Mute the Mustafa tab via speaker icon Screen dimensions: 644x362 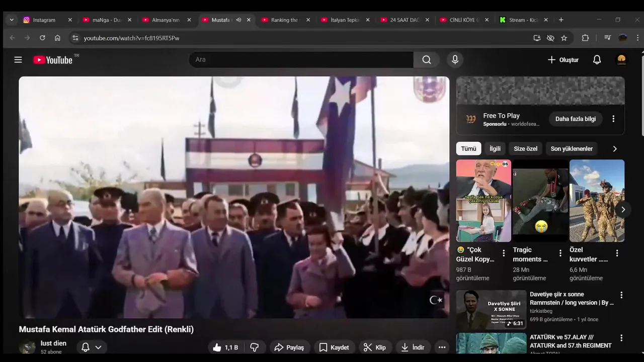tap(238, 20)
